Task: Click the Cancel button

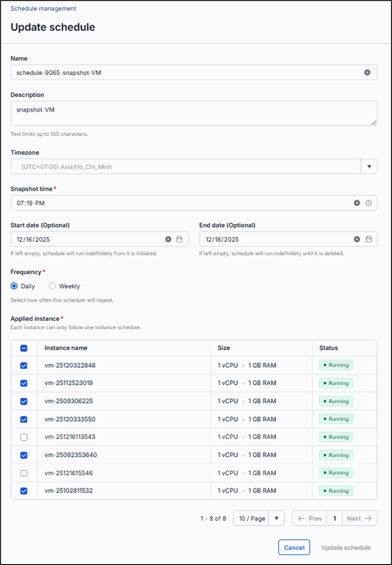Action: [x=294, y=547]
